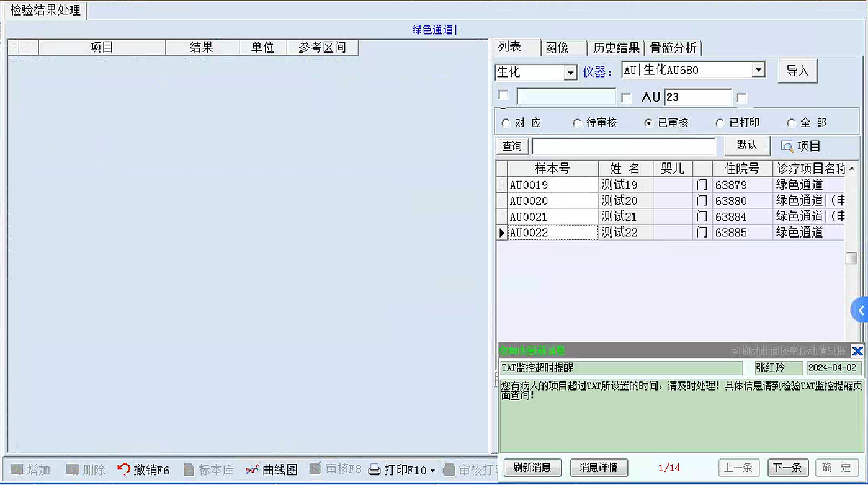Click admission number 63880
The height and width of the screenshot is (485, 868).
(x=742, y=201)
